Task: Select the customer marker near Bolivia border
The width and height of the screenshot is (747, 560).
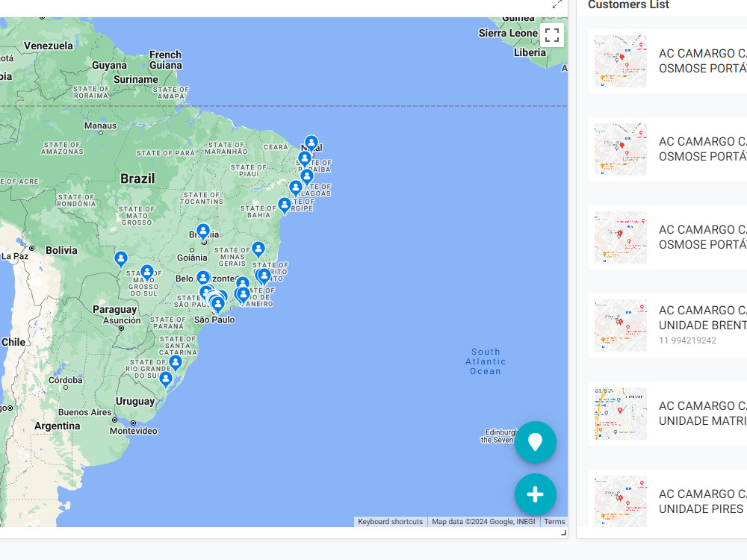Action: click(x=121, y=259)
